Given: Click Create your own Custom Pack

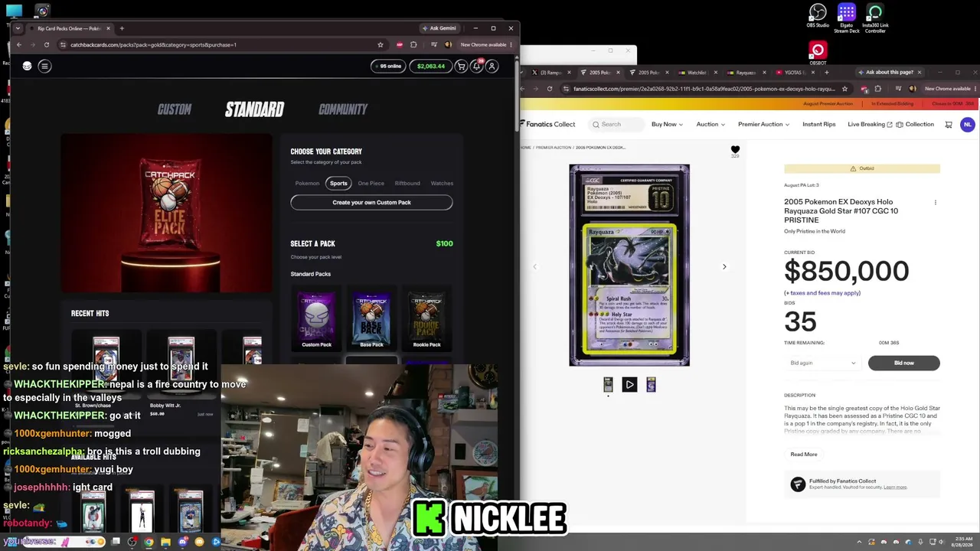Looking at the screenshot, I should point(371,203).
